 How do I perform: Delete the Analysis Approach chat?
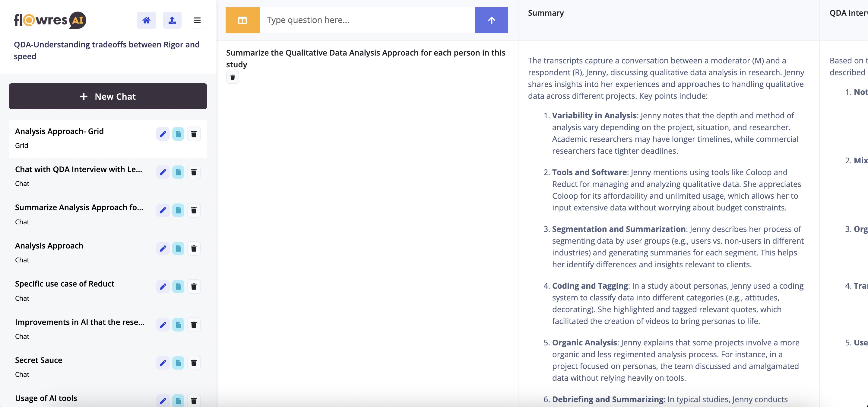[194, 248]
